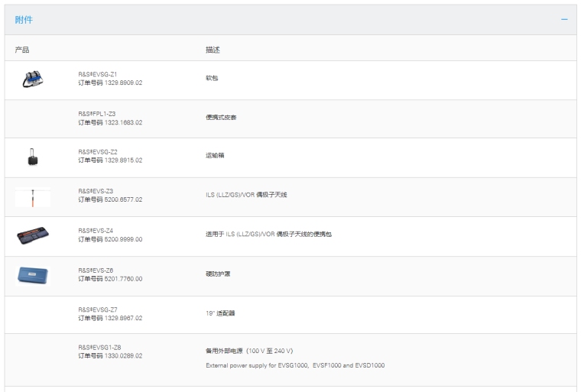Click the 附件 section header title

(24, 19)
